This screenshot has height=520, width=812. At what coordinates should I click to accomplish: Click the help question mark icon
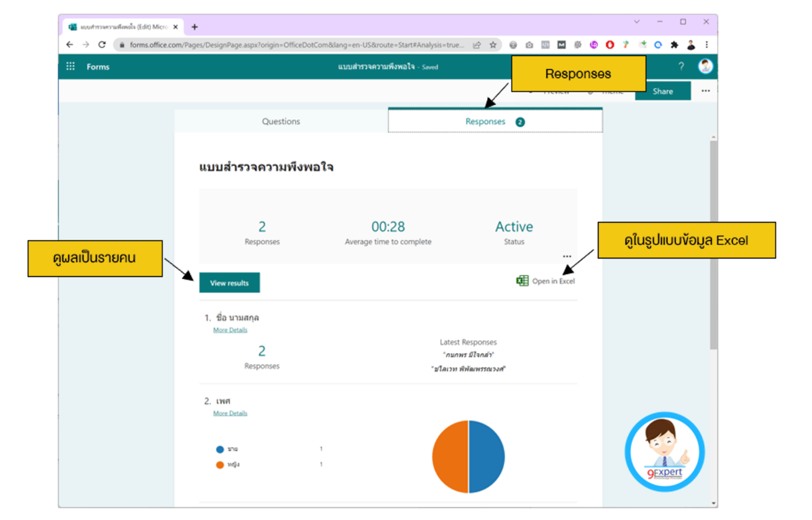(x=681, y=67)
